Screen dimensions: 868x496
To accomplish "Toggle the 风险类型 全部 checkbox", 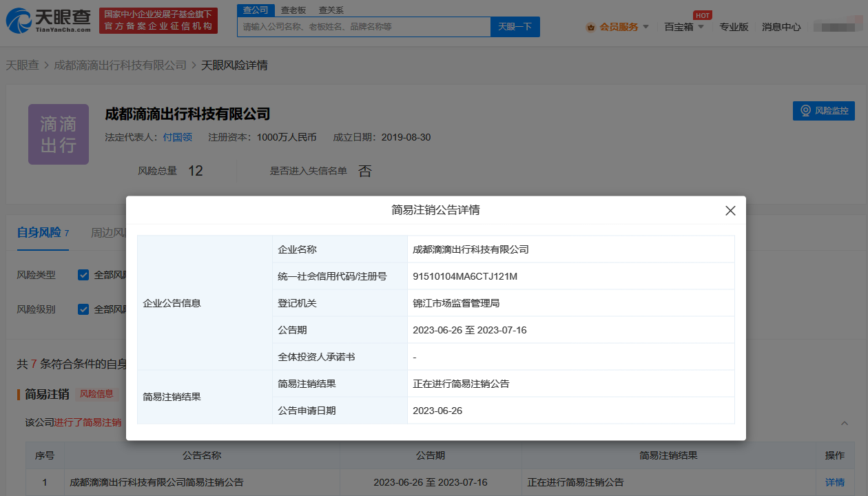I will (x=83, y=275).
